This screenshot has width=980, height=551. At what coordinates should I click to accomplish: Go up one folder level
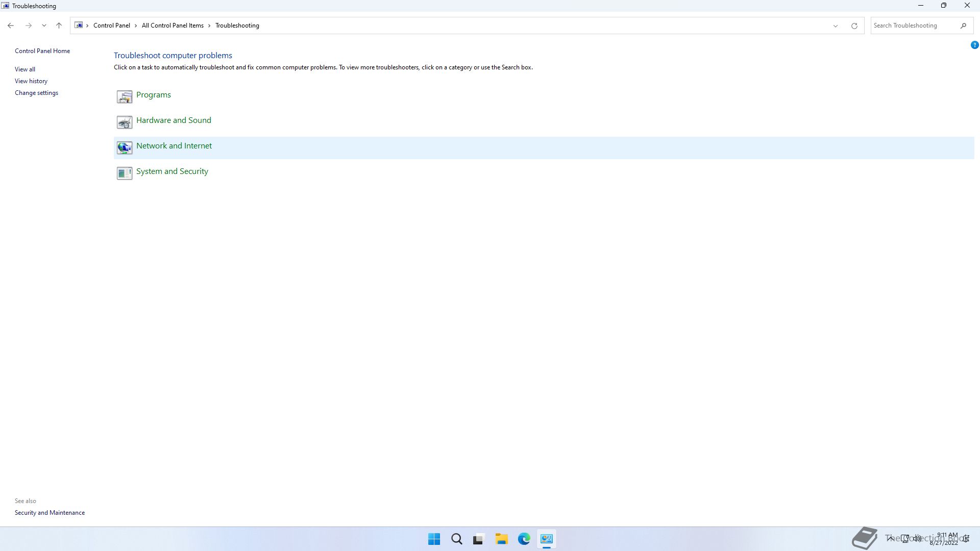[x=59, y=26]
